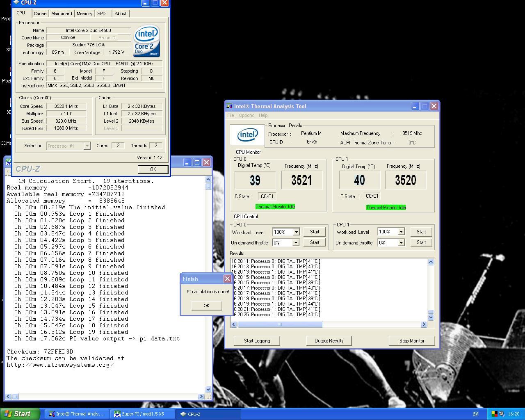Click the first system tray icon beside SV
The width and height of the screenshot is (525, 420).
tap(494, 414)
